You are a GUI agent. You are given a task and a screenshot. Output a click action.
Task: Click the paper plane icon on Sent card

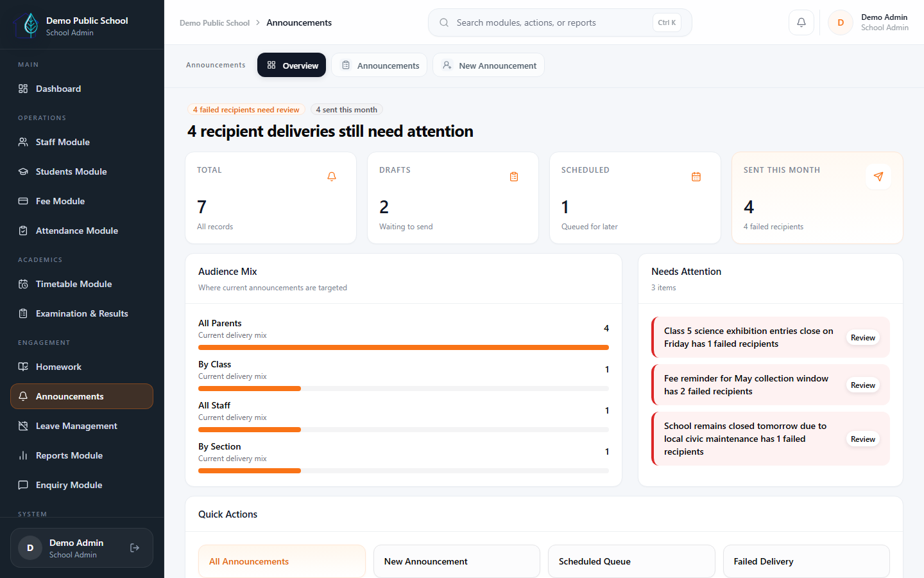pos(878,177)
